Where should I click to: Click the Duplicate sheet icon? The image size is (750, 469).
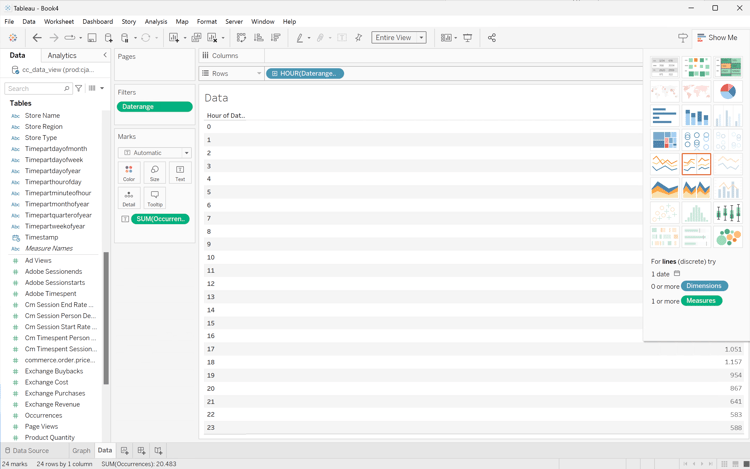coord(196,38)
